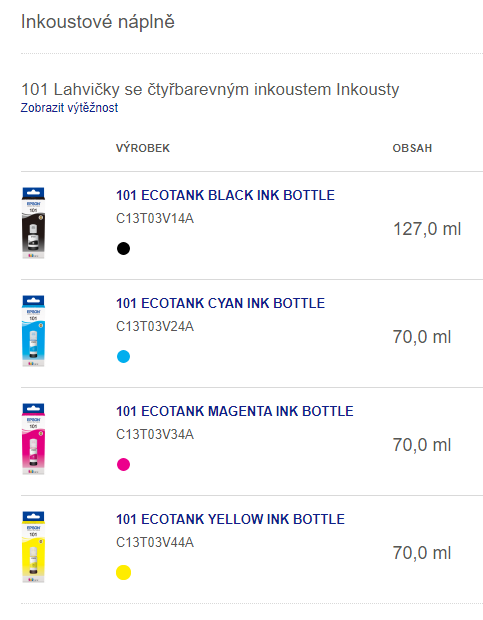
Task: Click the product code C13T03V14A
Action: (155, 218)
